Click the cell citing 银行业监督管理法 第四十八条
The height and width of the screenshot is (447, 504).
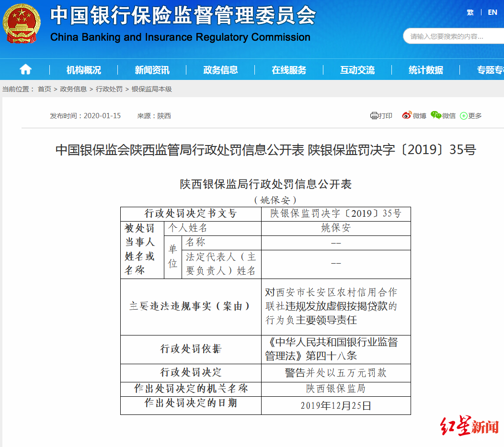tap(336, 349)
